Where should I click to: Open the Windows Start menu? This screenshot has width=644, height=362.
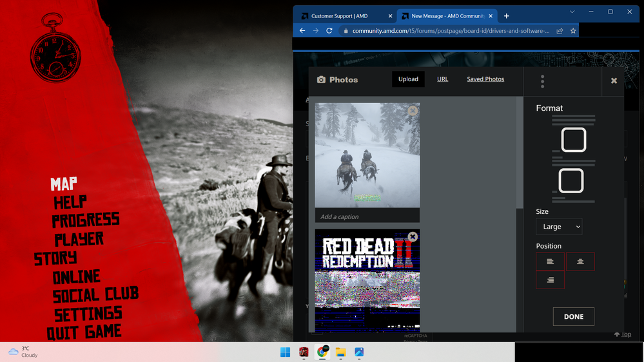pos(285,352)
